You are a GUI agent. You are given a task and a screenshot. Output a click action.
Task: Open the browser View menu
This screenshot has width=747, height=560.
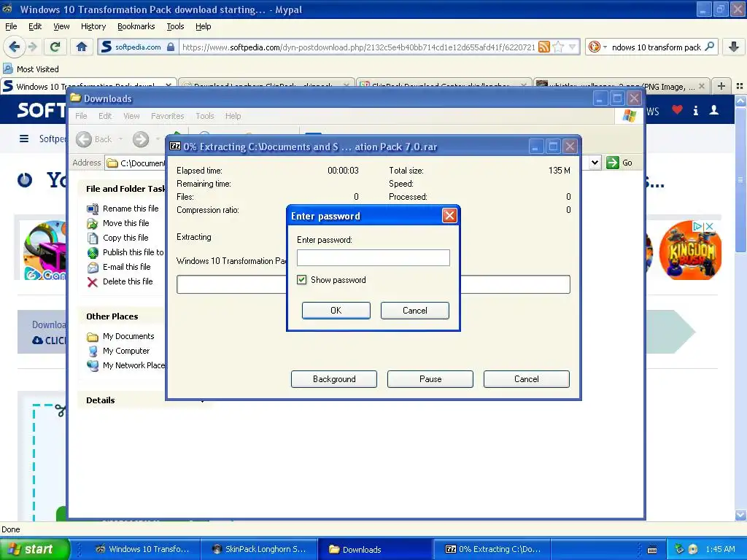[x=61, y=26]
